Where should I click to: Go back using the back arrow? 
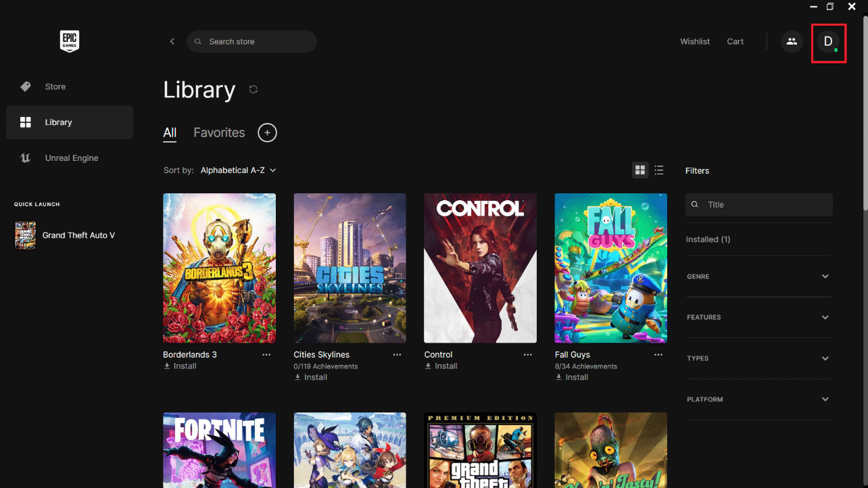click(x=172, y=41)
